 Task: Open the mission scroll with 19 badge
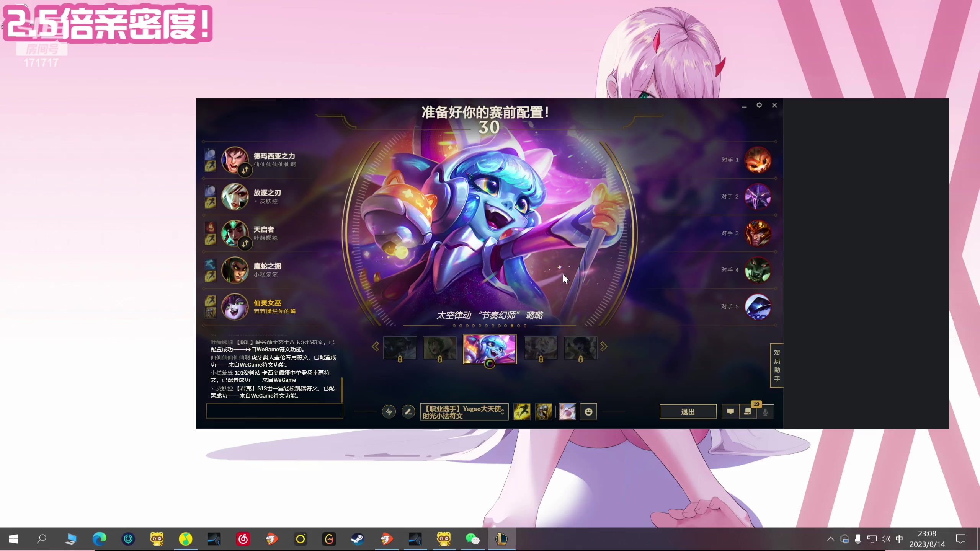pyautogui.click(x=748, y=412)
